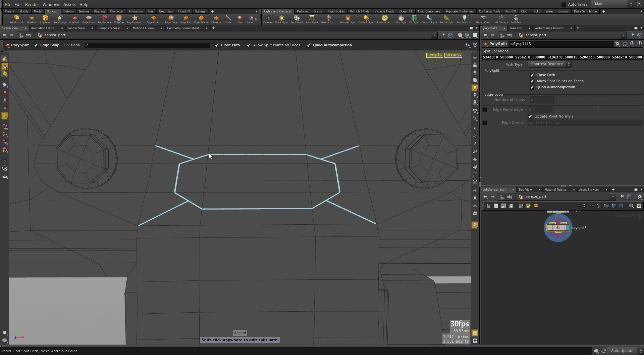Switch to the Geometry Spreadsheet tab
Screen dimensions: 644x355
pyautogui.click(x=183, y=28)
